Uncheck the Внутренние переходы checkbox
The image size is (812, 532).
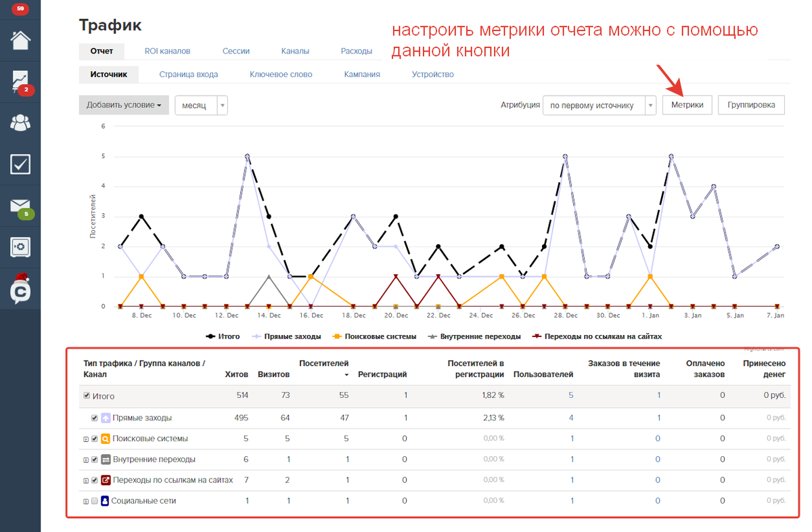(x=95, y=460)
